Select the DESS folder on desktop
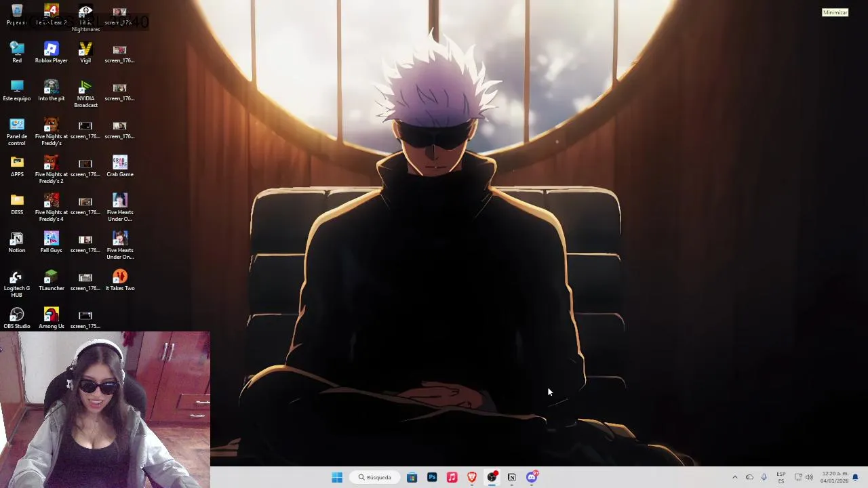 coord(17,205)
